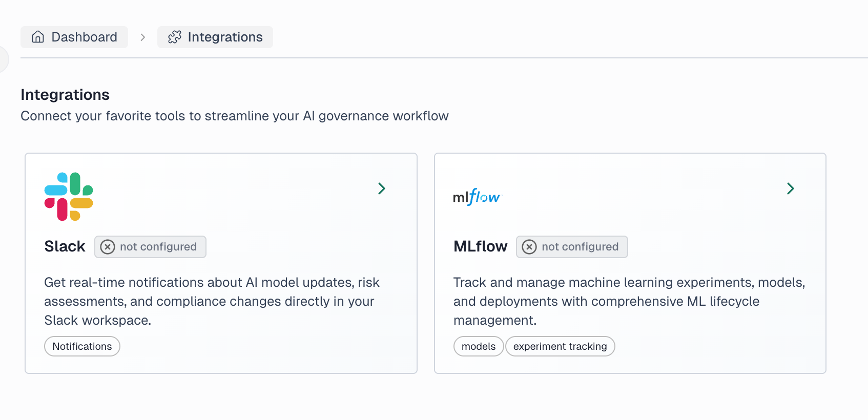Click the Slack description about real-time notifications
The width and height of the screenshot is (868, 420).
coord(212,301)
